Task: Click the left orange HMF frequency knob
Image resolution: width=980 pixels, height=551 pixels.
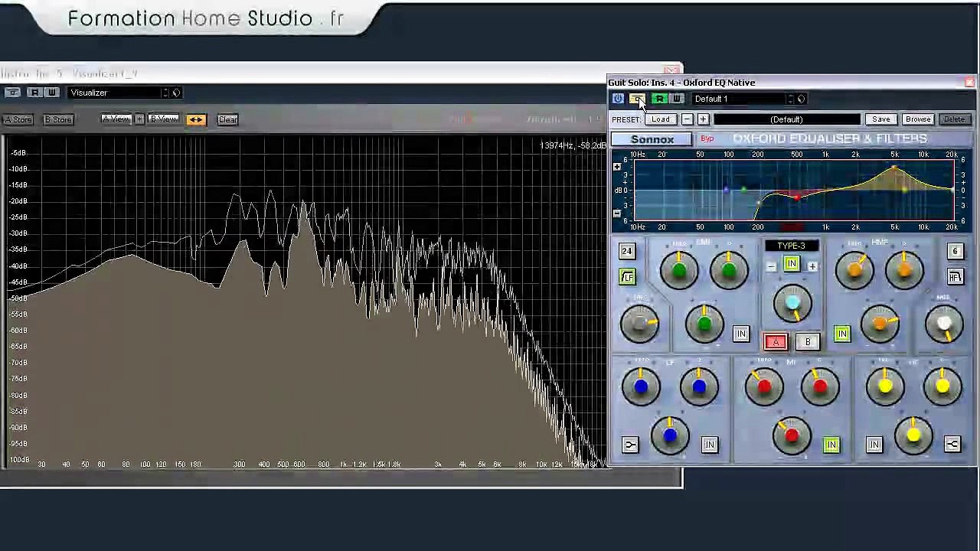Action: tap(854, 270)
